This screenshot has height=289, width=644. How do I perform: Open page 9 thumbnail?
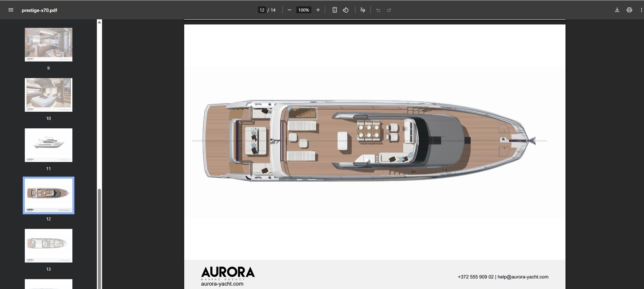tap(49, 44)
